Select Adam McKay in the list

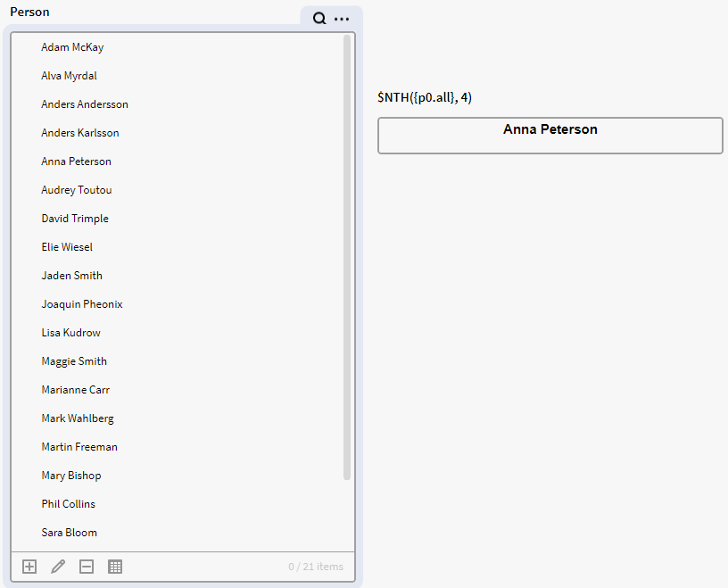(x=72, y=47)
